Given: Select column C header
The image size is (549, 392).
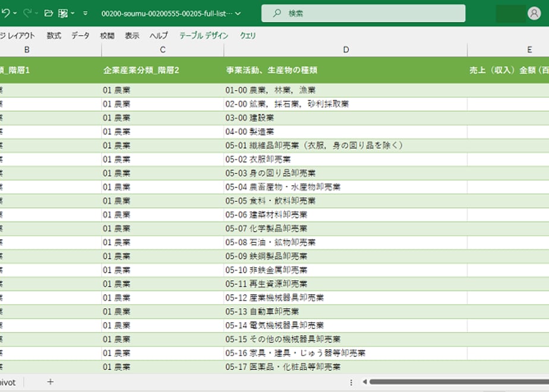Looking at the screenshot, I should coord(162,50).
